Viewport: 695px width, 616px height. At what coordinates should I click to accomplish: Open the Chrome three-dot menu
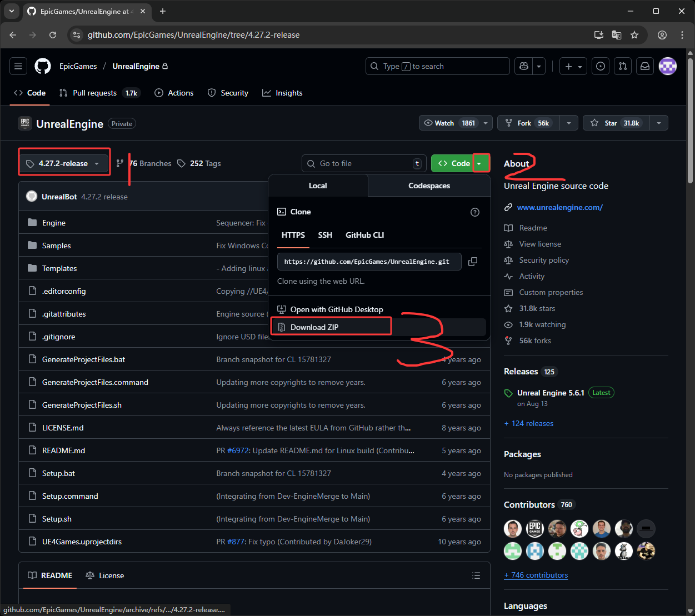(x=682, y=35)
